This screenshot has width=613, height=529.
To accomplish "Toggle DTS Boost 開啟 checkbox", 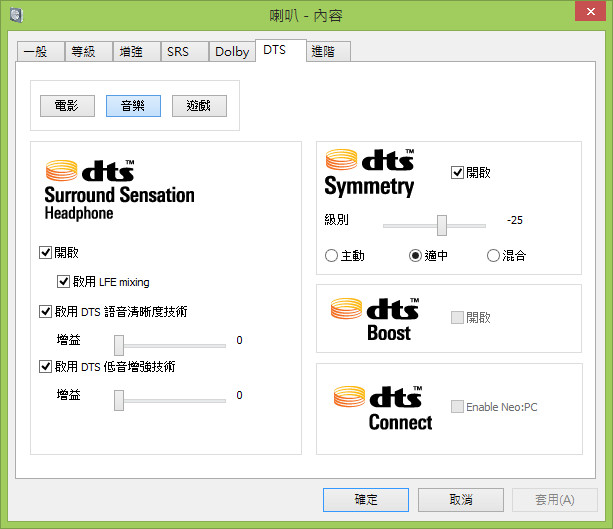I will tap(457, 317).
